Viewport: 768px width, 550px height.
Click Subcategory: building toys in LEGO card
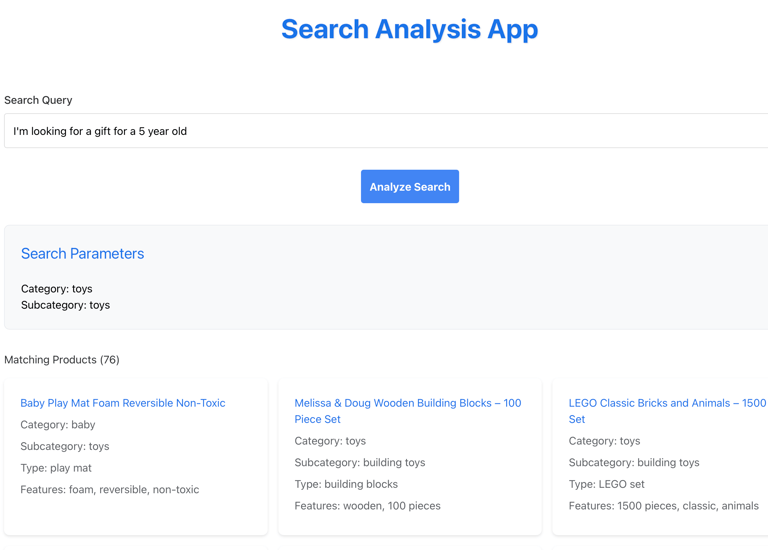coord(634,463)
